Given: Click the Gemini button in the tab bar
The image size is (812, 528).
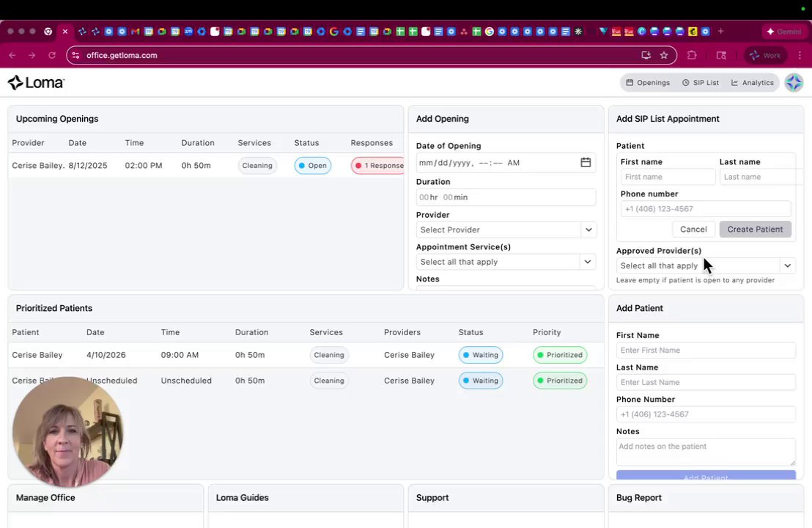Looking at the screenshot, I should (x=783, y=32).
